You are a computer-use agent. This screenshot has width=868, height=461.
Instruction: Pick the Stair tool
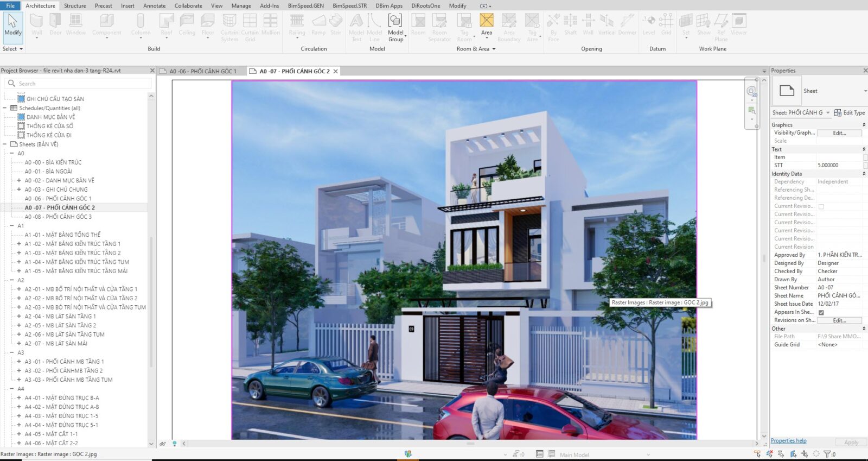click(336, 24)
